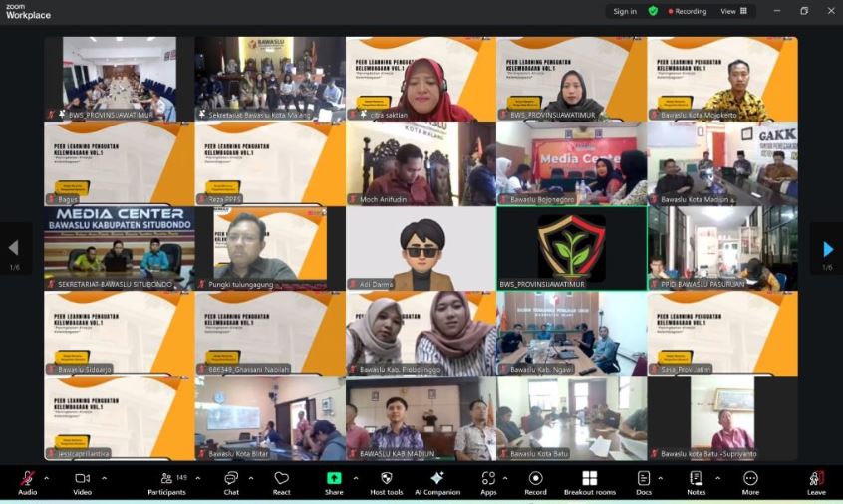This screenshot has width=843, height=504.
Task: Open the Docs tool
Action: click(644, 483)
